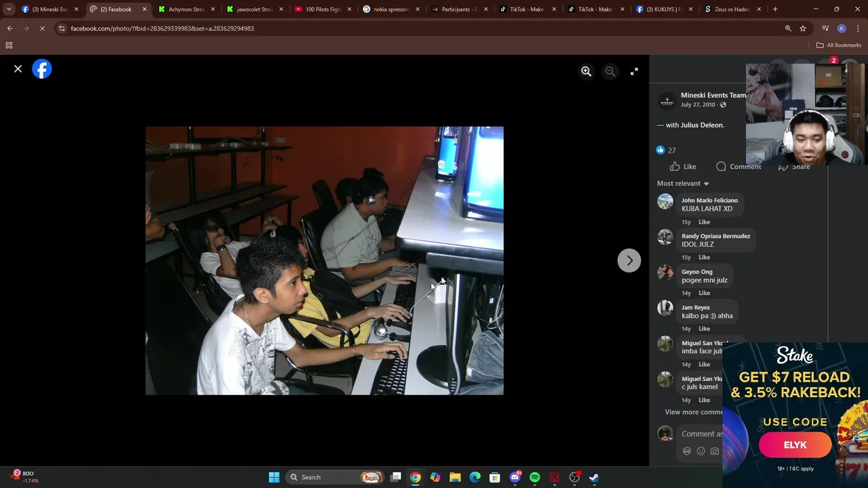Click the Mineski Events Team page avatar
This screenshot has height=488, width=868.
pyautogui.click(x=667, y=102)
